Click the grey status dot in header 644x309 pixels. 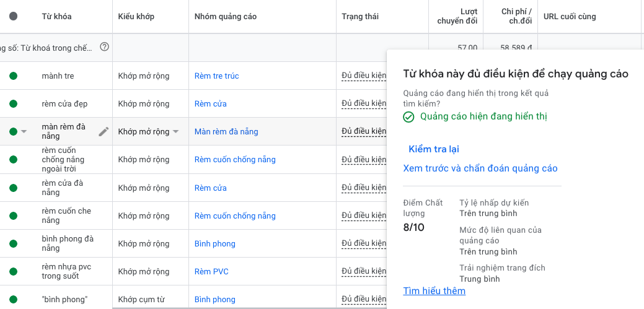coord(13,17)
